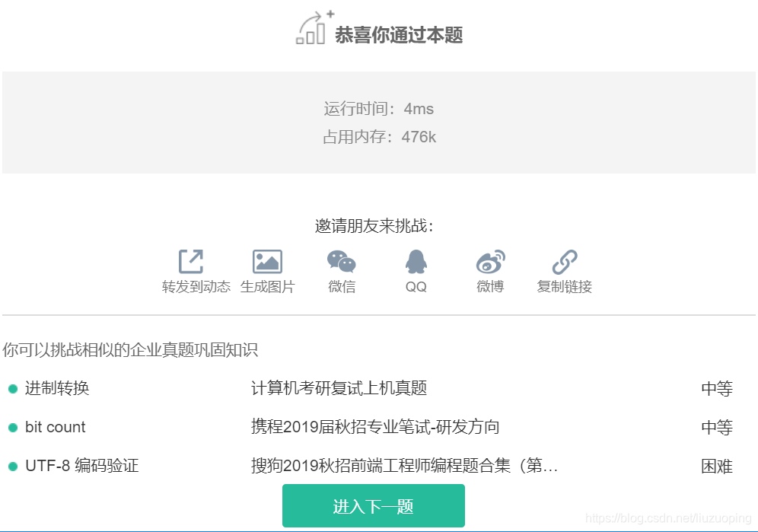Viewport: 758px width, 532px height.
Task: Click the 复制链接 copy link icon
Action: [563, 262]
